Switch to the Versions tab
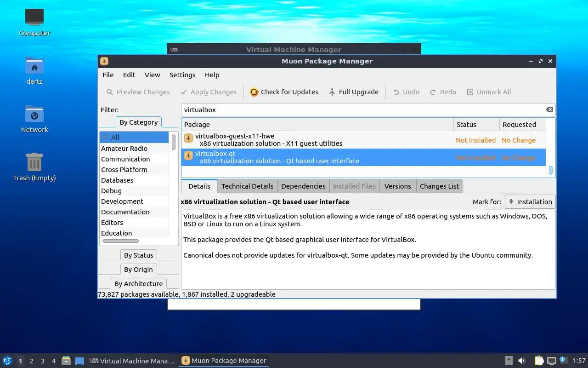The image size is (588, 368). pyautogui.click(x=398, y=186)
